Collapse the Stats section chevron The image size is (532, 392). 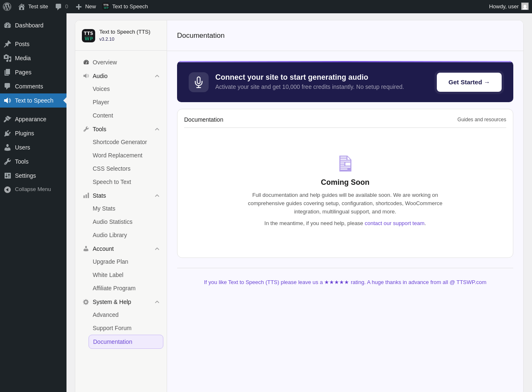pos(157,196)
